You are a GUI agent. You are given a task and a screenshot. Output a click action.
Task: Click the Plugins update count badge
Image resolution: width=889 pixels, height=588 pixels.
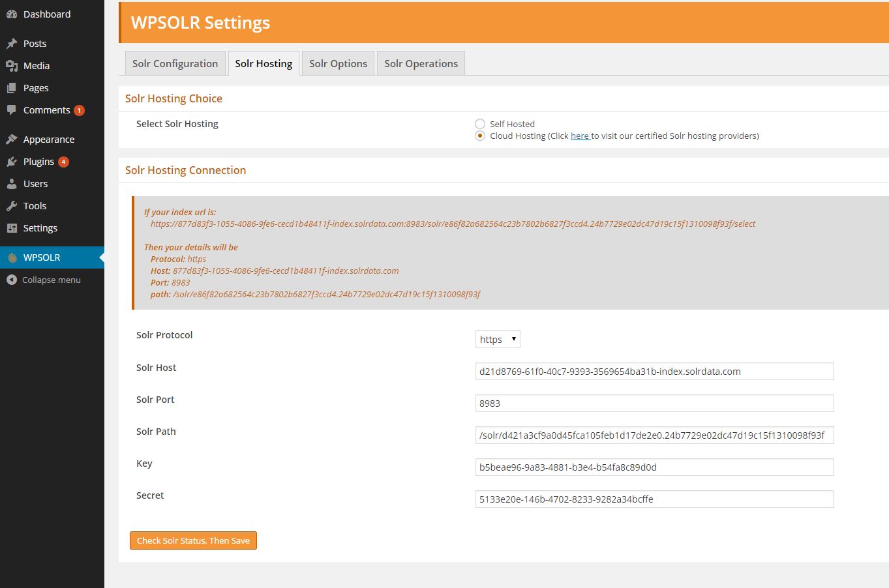tap(63, 162)
